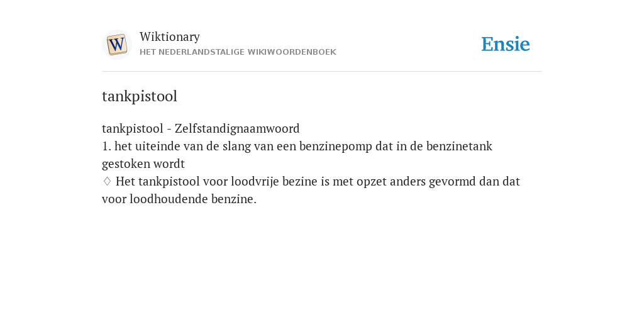Click the Wiktionary W tile logo

coord(116,45)
